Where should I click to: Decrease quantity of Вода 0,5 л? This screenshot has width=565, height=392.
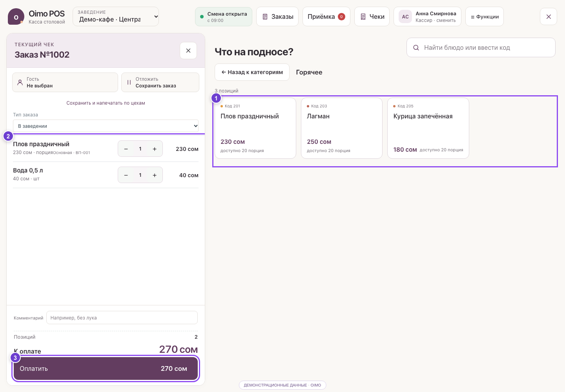coord(126,175)
